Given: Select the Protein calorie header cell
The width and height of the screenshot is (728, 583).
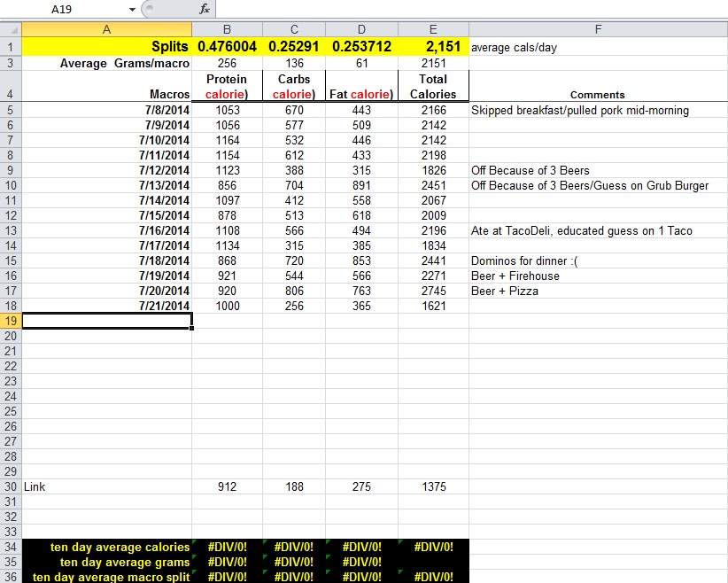Looking at the screenshot, I should [x=228, y=86].
